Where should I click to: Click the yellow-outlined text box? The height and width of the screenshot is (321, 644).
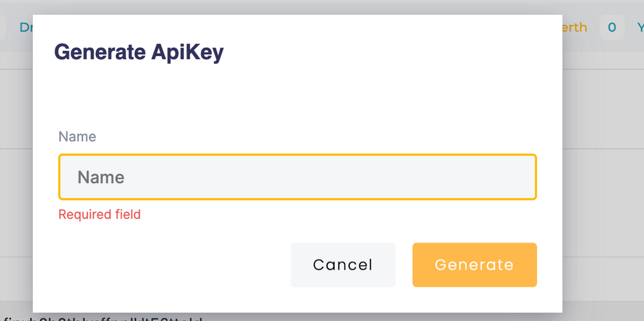click(x=298, y=177)
